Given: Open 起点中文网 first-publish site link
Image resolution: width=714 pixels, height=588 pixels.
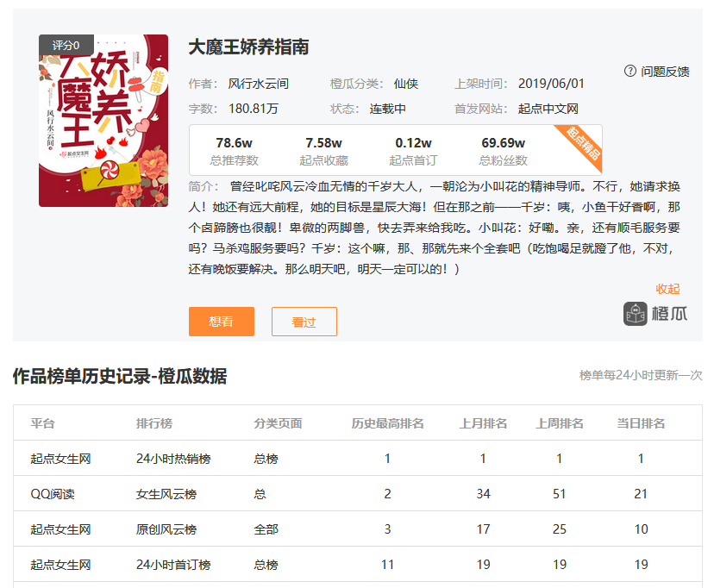Looking at the screenshot, I should click(x=548, y=109).
